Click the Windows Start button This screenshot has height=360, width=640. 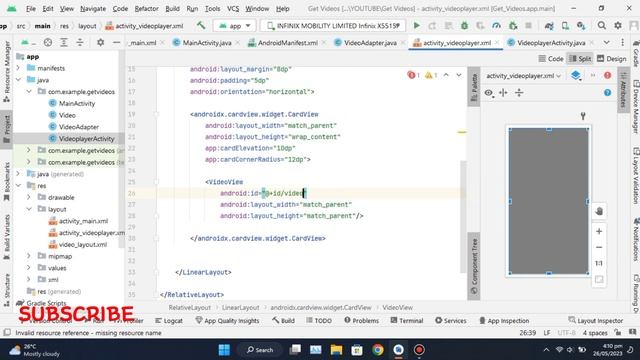pyautogui.click(x=224, y=350)
